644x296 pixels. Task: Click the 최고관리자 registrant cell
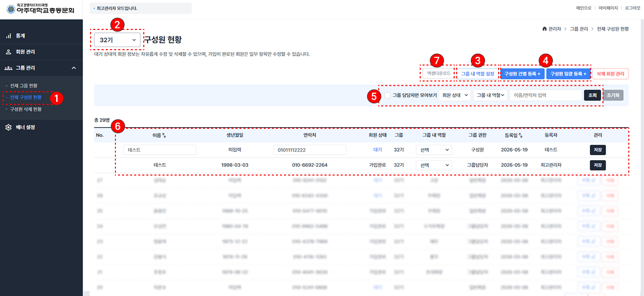point(551,165)
